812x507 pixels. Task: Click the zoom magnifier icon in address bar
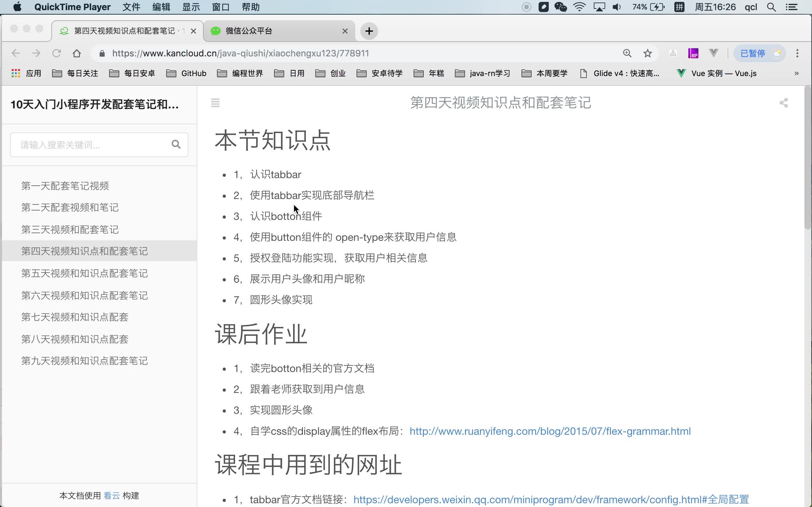point(627,53)
